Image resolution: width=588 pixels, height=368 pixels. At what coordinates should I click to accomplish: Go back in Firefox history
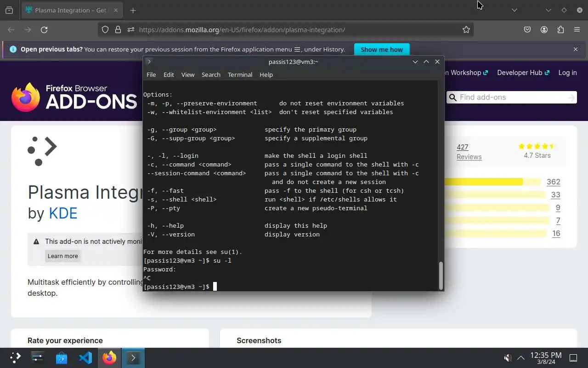click(x=11, y=29)
